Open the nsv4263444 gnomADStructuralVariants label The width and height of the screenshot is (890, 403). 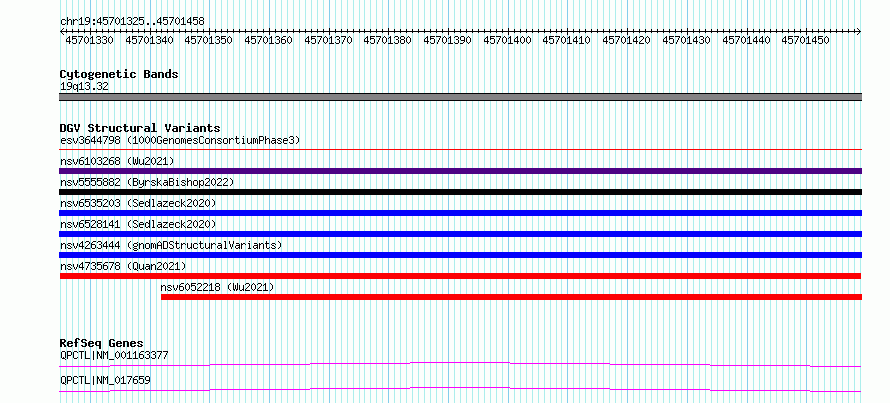pos(171,245)
